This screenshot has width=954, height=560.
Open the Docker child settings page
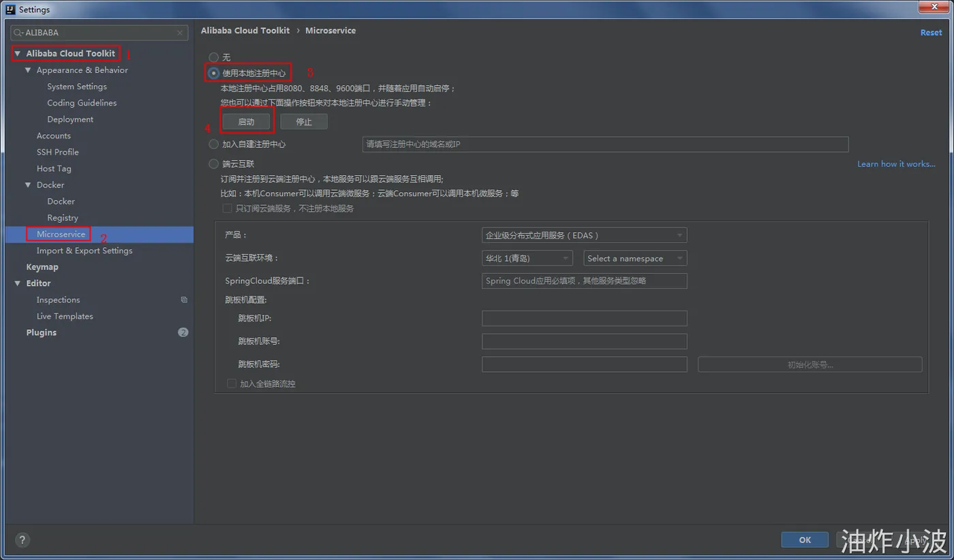pyautogui.click(x=61, y=201)
